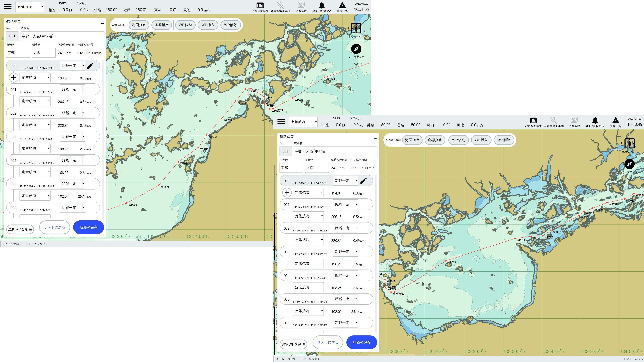This screenshot has height=362, width=644.
Task: Toggle 消音解除 mute in lower-right window
Action: [574, 121]
